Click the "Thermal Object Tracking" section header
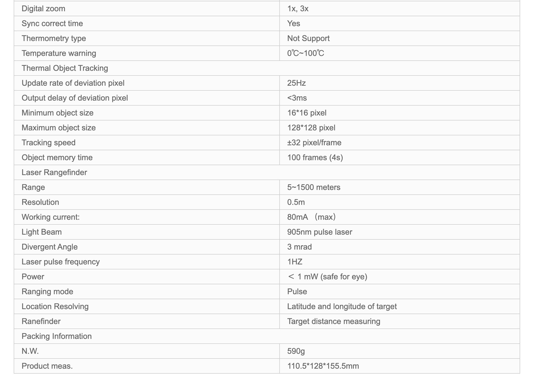 pyautogui.click(x=65, y=68)
